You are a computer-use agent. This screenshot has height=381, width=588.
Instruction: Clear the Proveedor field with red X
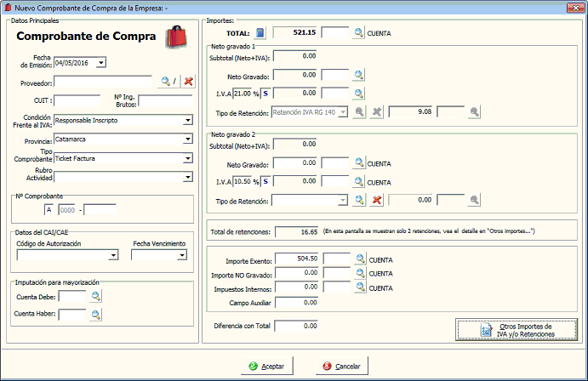[x=189, y=82]
